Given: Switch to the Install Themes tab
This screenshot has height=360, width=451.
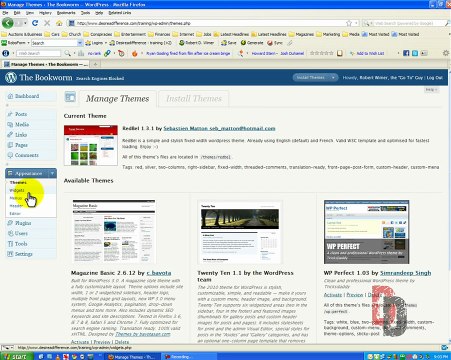Looking at the screenshot, I should click(194, 99).
